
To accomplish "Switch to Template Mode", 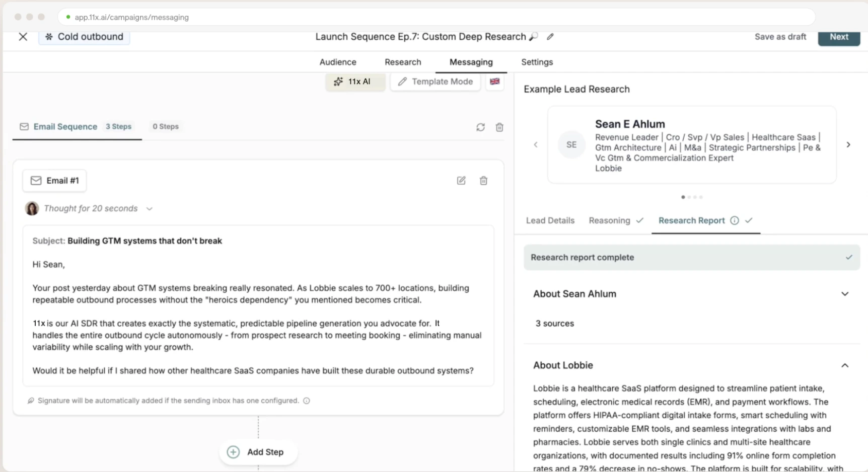I will click(436, 82).
